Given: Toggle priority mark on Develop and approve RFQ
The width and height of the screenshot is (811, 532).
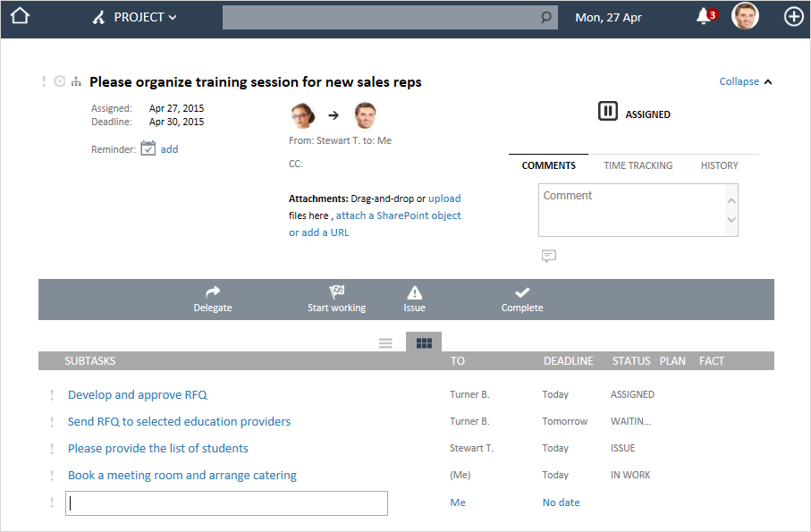Looking at the screenshot, I should click(x=52, y=395).
